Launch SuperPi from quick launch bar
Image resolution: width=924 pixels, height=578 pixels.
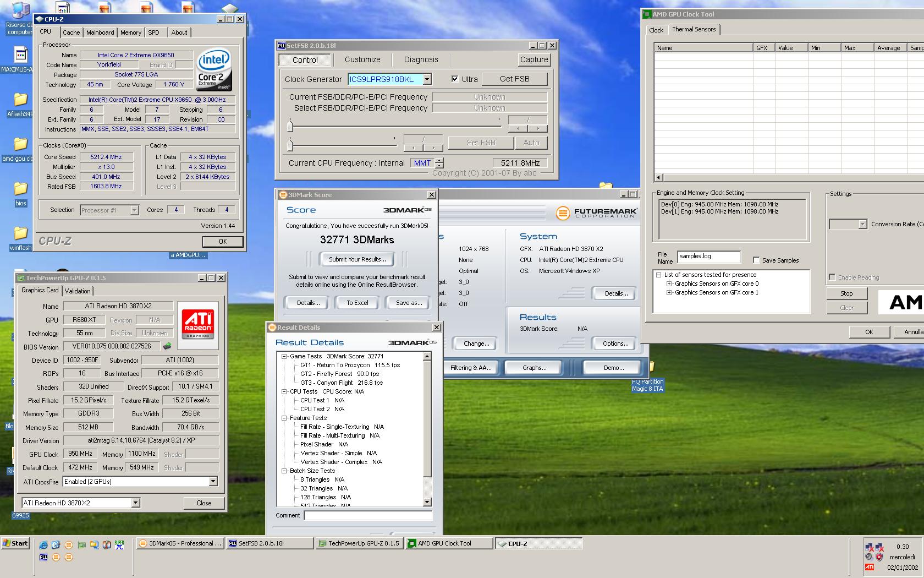coord(119,545)
